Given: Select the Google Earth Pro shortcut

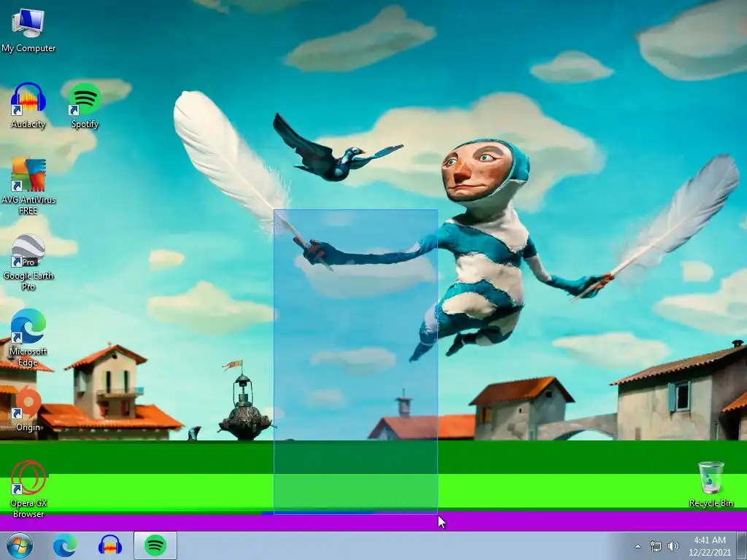Looking at the screenshot, I should [28, 262].
